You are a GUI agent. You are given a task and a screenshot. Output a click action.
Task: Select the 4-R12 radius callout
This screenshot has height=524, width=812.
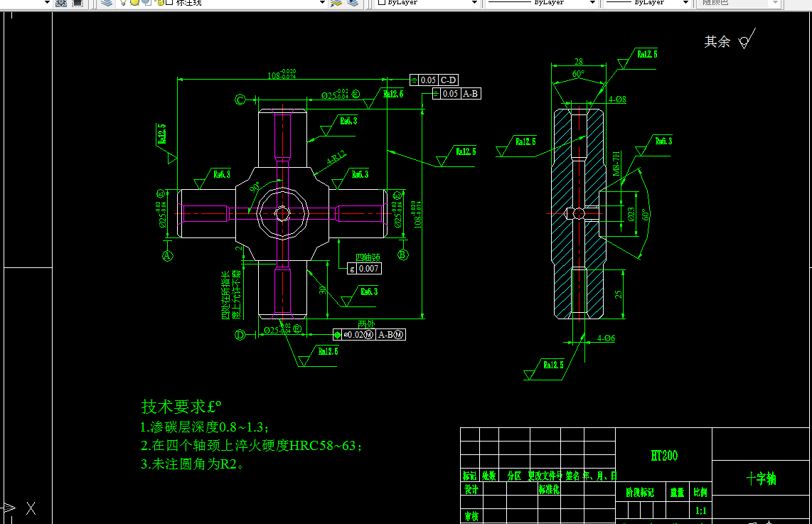pyautogui.click(x=336, y=157)
